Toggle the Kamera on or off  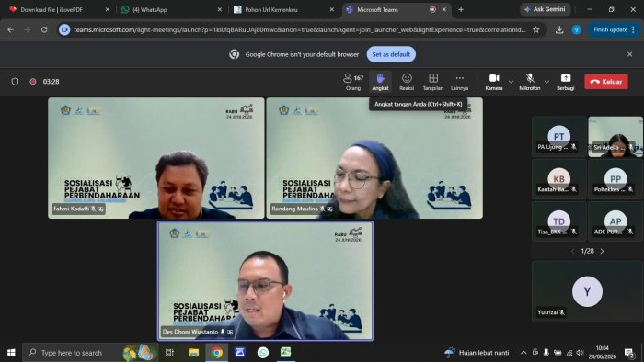(494, 82)
